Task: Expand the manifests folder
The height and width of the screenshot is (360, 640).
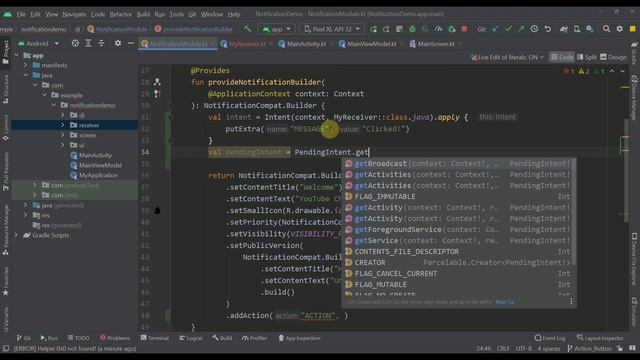Action: [x=26, y=65]
